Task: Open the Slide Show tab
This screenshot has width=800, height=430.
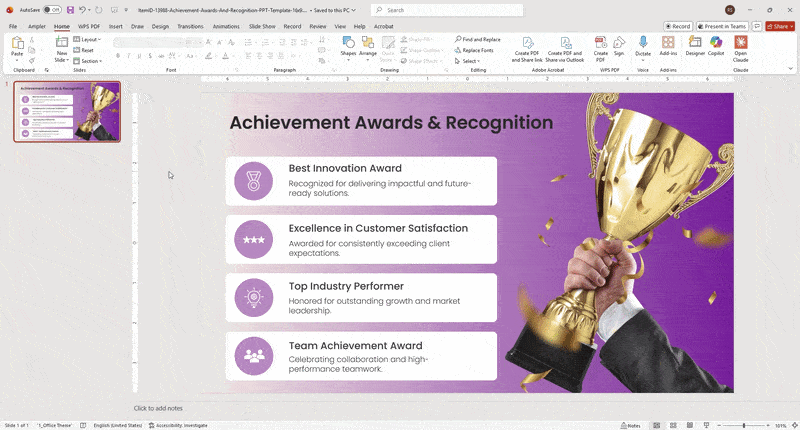Action: [262, 26]
